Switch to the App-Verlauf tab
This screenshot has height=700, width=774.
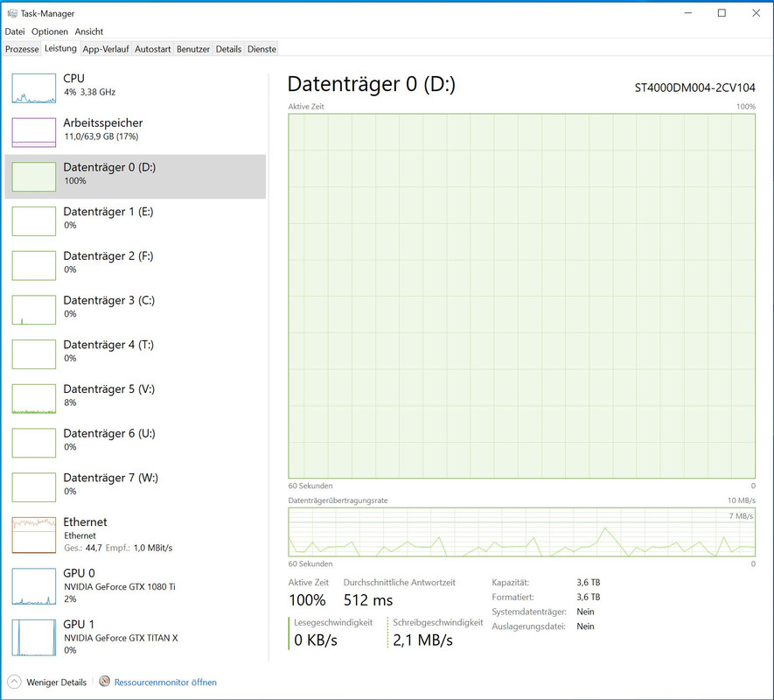pyautogui.click(x=106, y=49)
